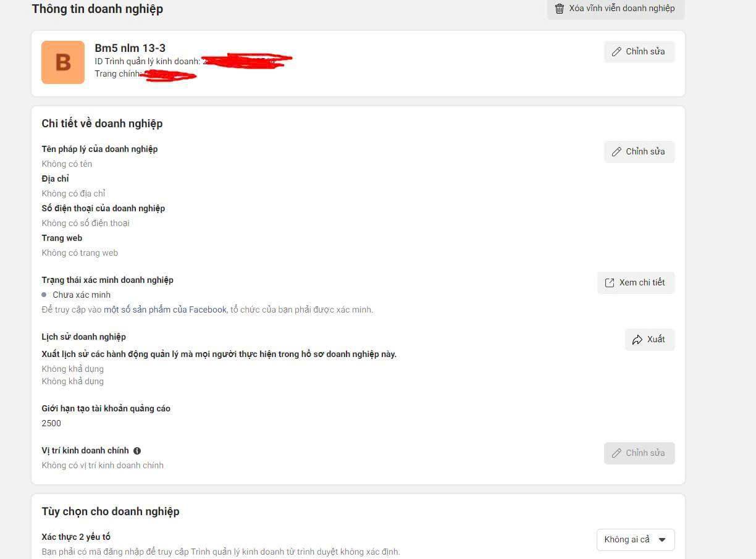
Task: Click the Thông tin doanh nghiệp heading
Action: click(98, 9)
